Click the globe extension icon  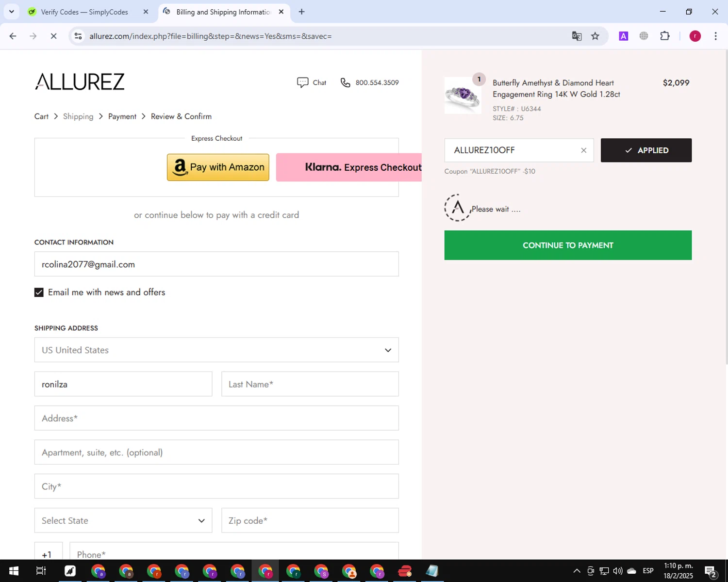pyautogui.click(x=644, y=36)
